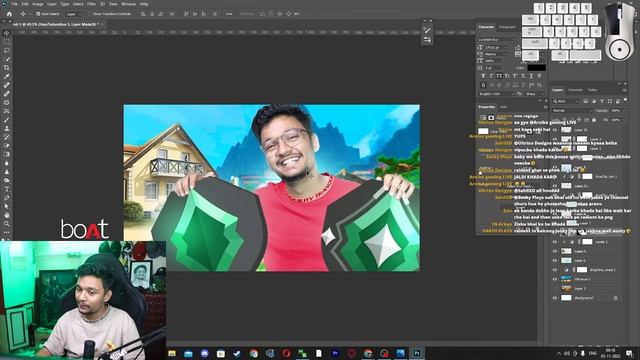The image size is (640, 360).
Task: Open the three-dots align options in options bar
Action: tap(229, 14)
